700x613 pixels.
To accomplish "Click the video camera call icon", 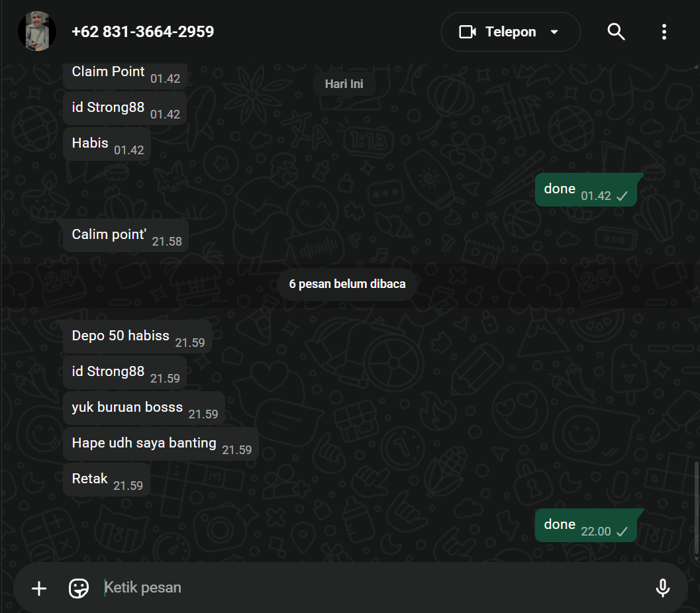I will (468, 32).
